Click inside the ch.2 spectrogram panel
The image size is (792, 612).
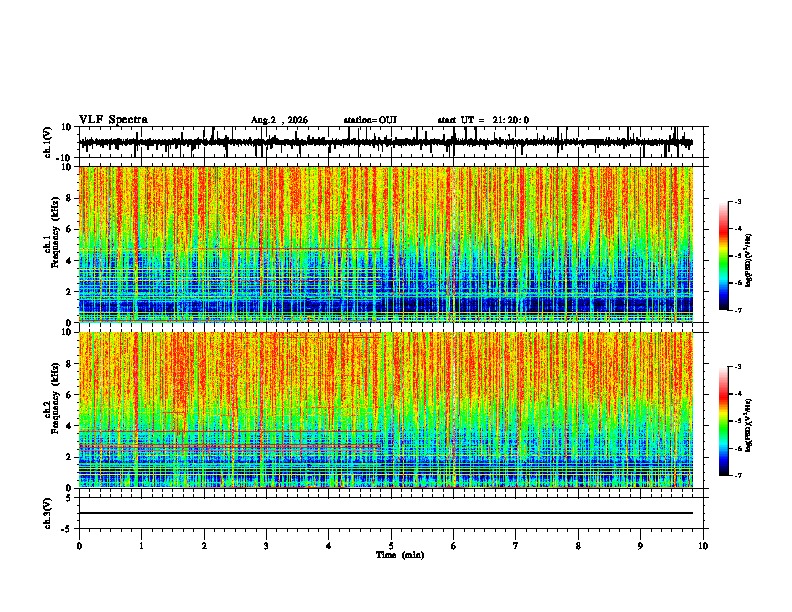pyautogui.click(x=386, y=410)
